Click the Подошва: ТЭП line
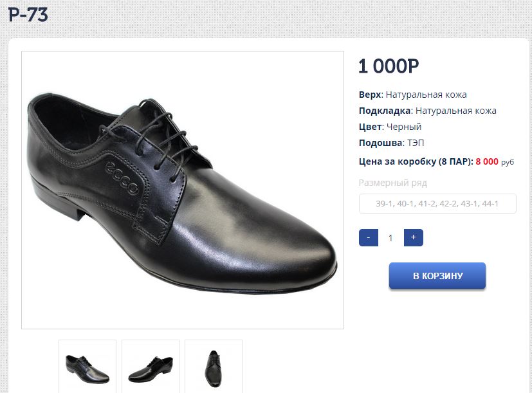The image size is (532, 393). coord(391,143)
